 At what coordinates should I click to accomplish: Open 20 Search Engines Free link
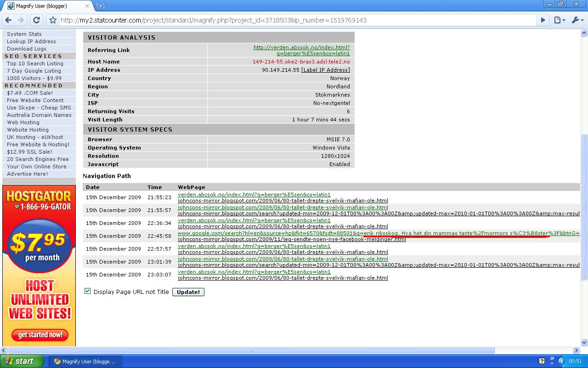38,159
